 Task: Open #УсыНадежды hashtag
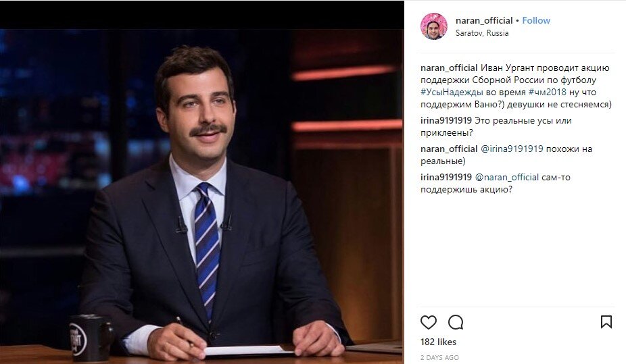click(x=452, y=92)
